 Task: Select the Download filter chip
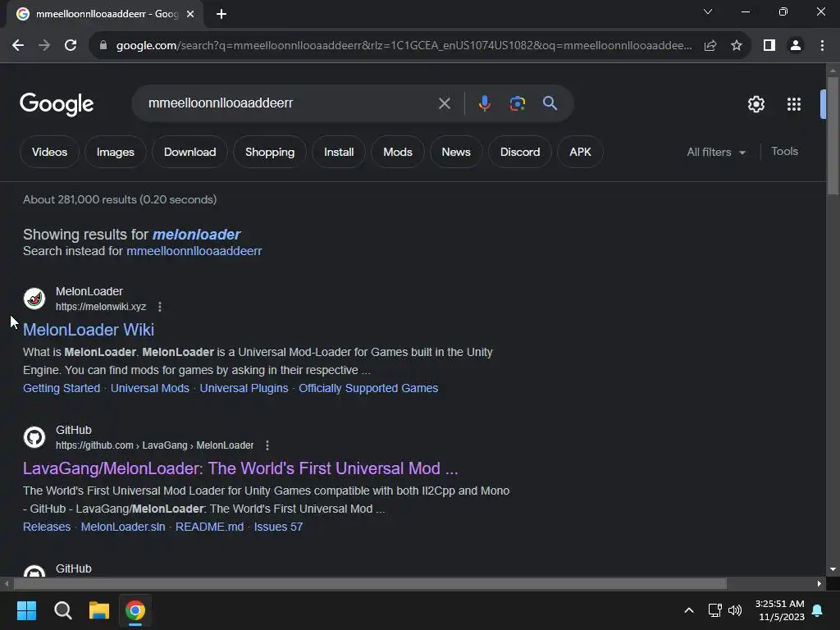[189, 152]
